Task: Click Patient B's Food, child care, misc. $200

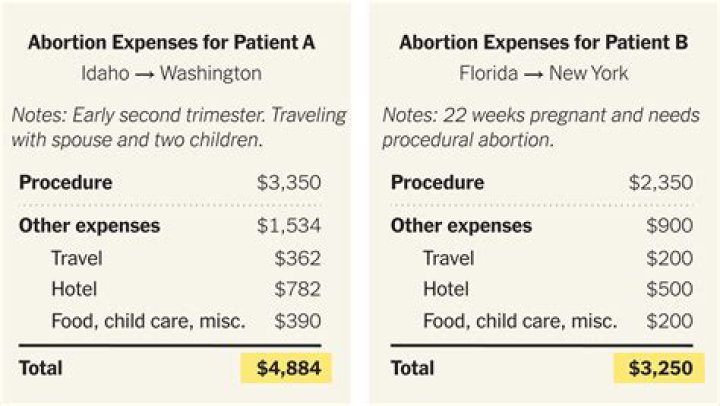Action: click(x=669, y=321)
